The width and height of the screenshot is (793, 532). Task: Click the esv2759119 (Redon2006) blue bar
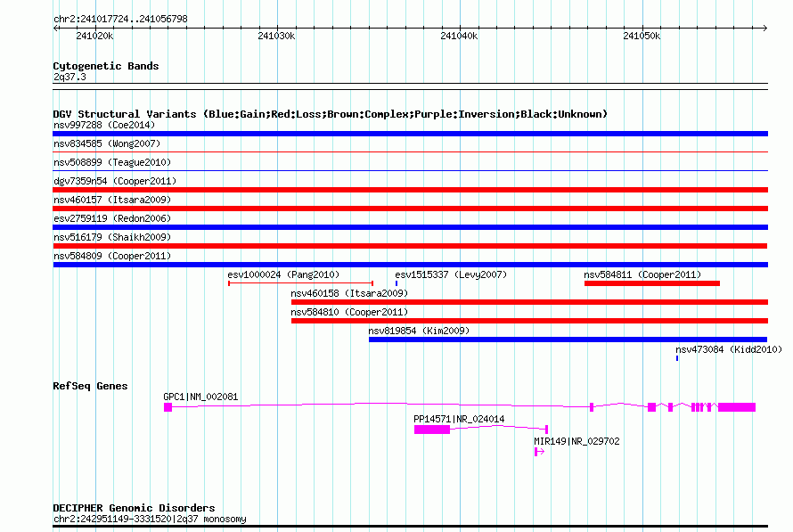(410, 227)
